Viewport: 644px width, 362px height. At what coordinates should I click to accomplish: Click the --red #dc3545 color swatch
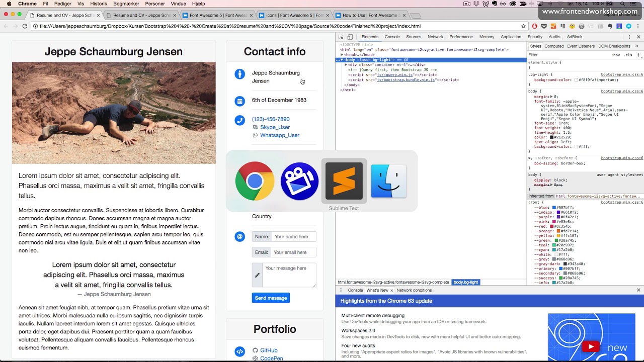[x=551, y=227]
